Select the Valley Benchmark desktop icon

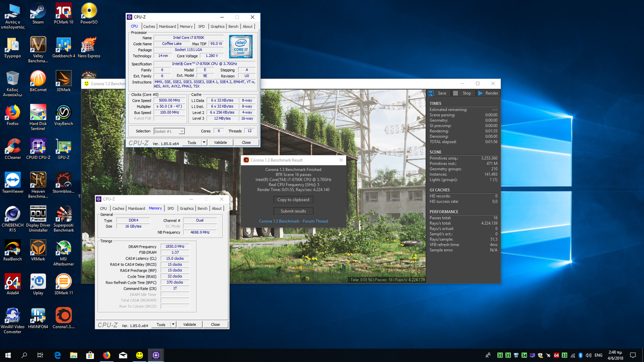pos(38,50)
